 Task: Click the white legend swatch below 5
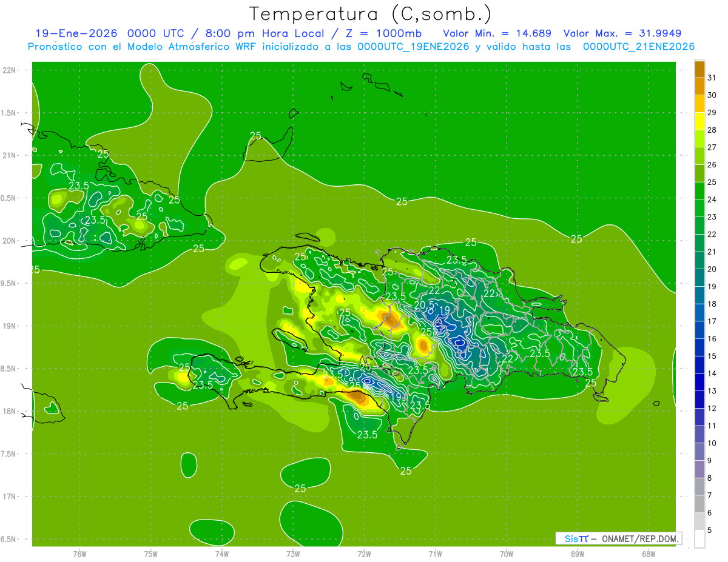[x=699, y=539]
